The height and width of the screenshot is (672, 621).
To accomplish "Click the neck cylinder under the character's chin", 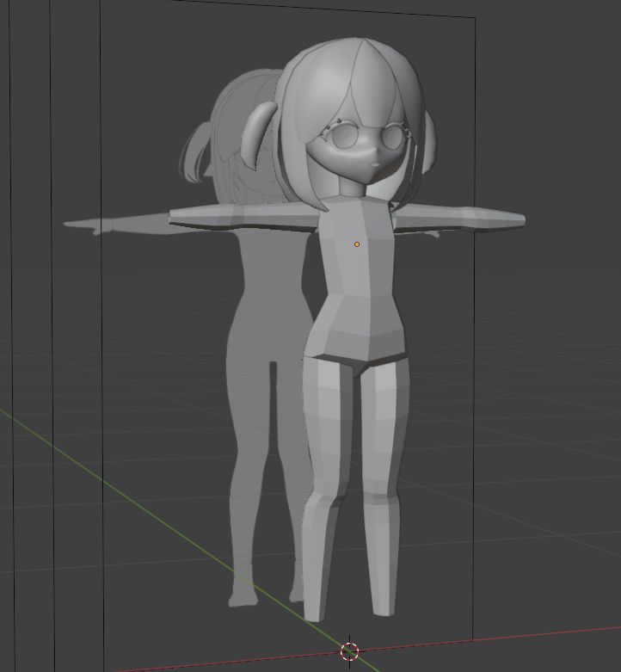I will click(354, 187).
